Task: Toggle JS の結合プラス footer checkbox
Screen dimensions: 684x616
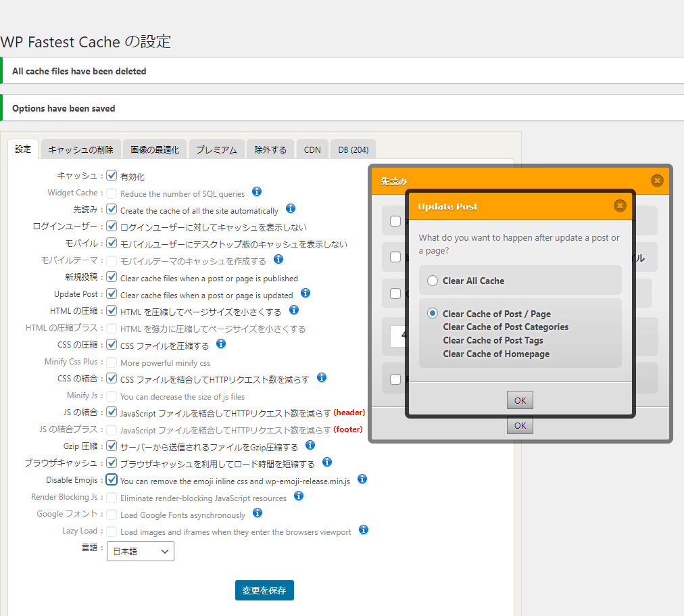Action: click(112, 430)
